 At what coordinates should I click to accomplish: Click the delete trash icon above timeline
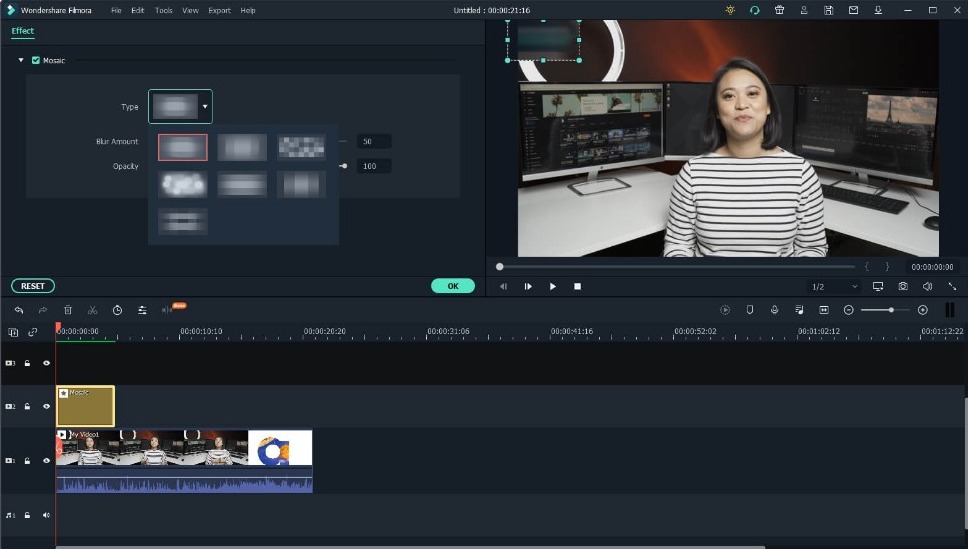(68, 310)
